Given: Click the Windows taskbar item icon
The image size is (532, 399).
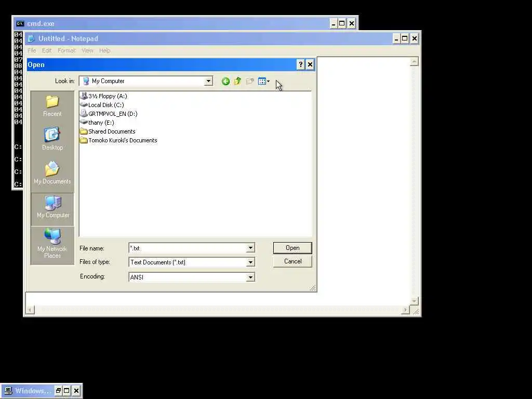Looking at the screenshot, I should pos(8,391).
